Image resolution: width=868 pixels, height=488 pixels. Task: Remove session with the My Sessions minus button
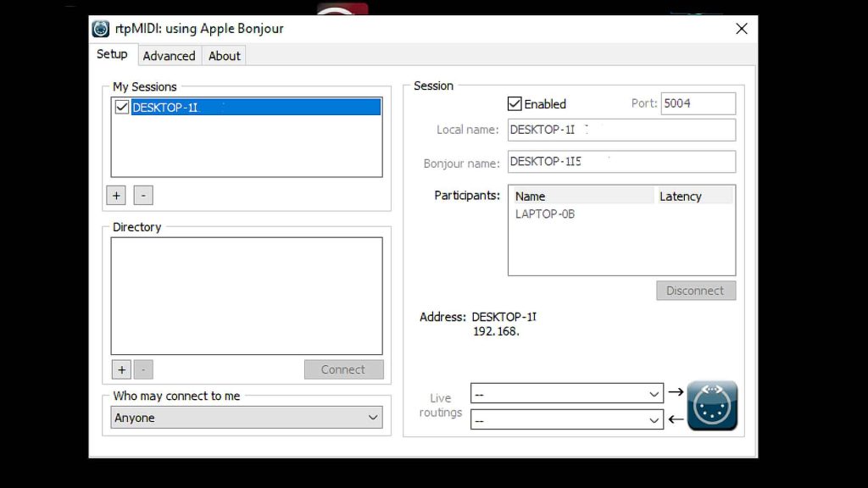coord(143,196)
